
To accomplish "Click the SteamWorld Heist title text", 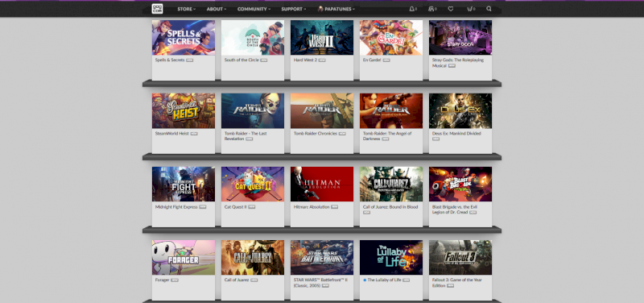I will tap(172, 133).
